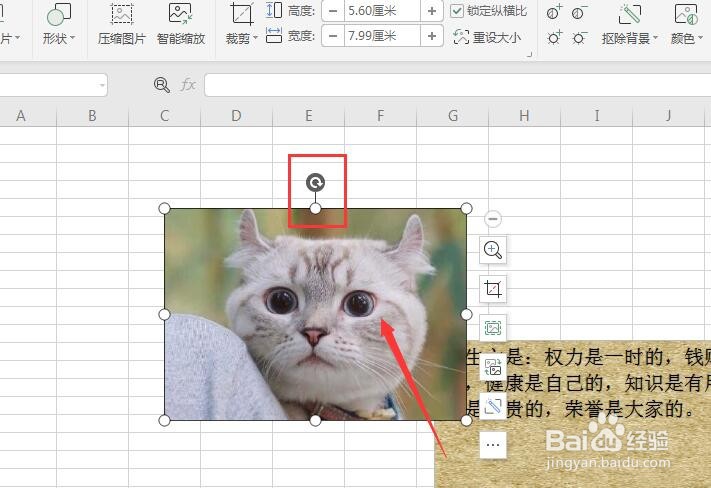Select column C header
Viewport: 711px width, 488px height.
tap(165, 116)
